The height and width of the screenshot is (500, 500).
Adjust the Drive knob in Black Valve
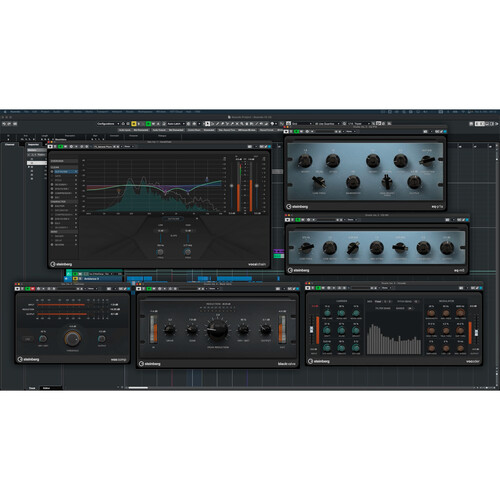point(170,330)
